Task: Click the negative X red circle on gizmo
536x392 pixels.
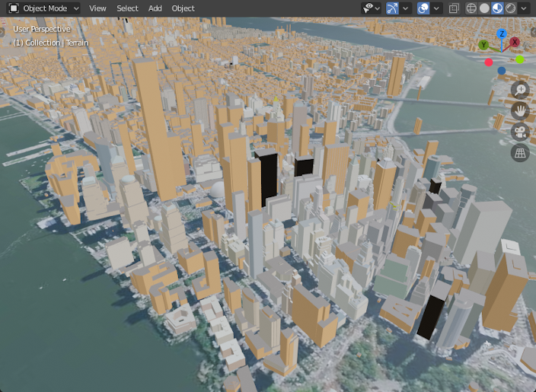Action: click(x=489, y=62)
